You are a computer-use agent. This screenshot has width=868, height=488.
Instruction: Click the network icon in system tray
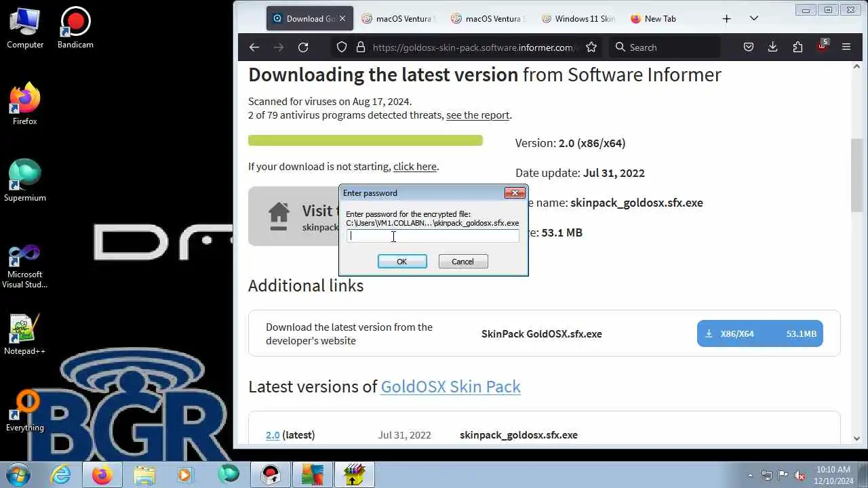point(766,475)
